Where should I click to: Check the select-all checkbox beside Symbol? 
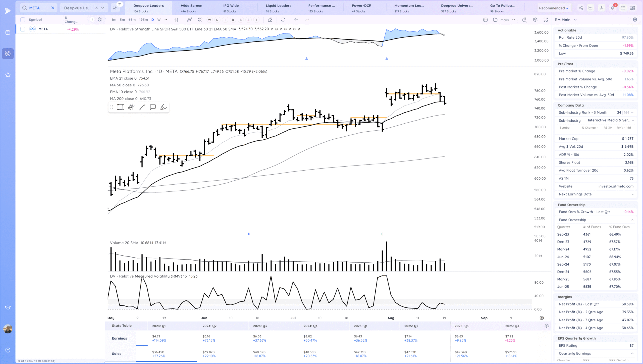pos(23,20)
